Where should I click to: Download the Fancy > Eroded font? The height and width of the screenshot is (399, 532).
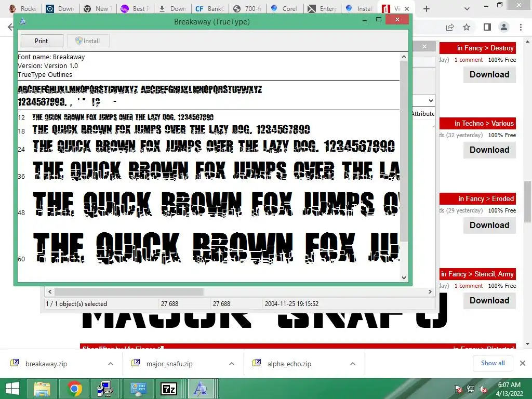pos(489,225)
